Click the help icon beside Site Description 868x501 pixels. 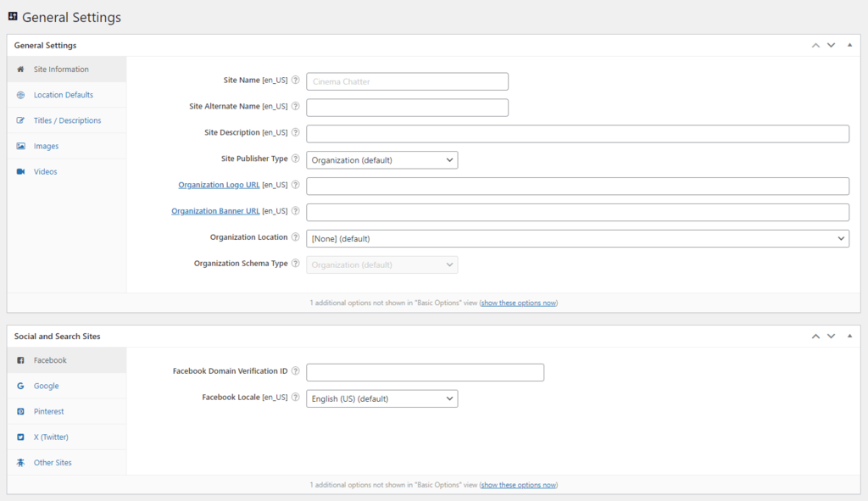click(295, 132)
